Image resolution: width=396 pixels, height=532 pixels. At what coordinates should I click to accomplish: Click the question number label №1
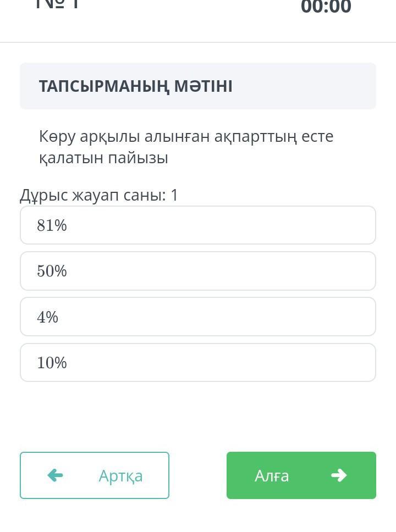tap(58, 4)
